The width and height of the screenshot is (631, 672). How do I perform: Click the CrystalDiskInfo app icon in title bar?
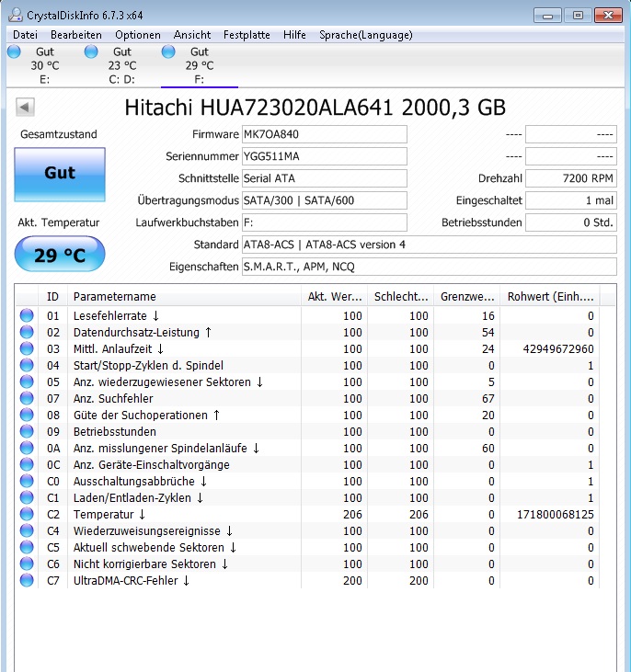tap(16, 15)
